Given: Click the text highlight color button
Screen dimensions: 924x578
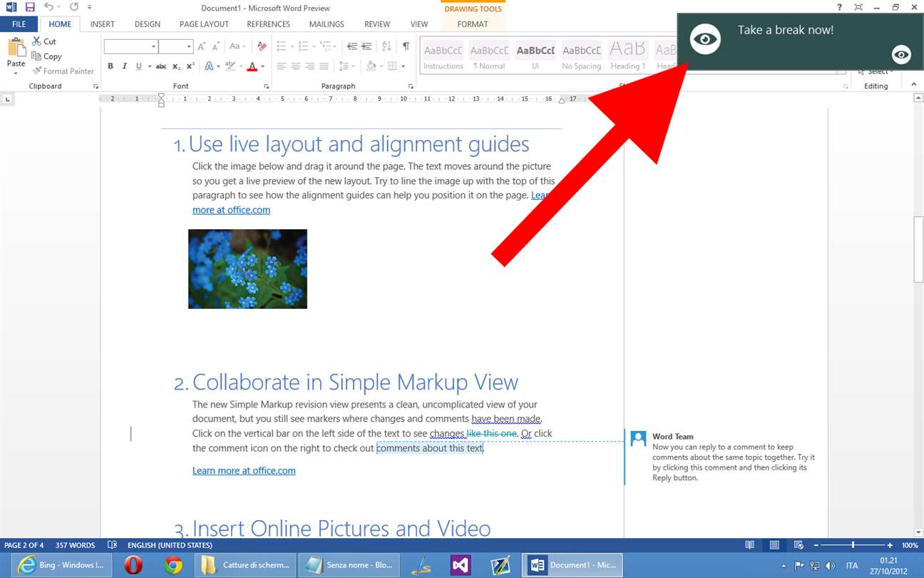Looking at the screenshot, I should click(x=230, y=66).
